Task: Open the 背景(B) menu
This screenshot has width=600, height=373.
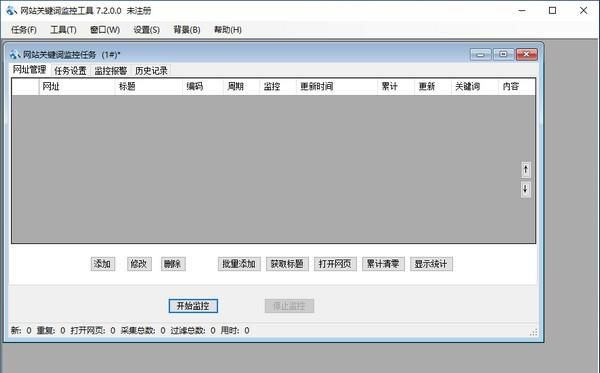Action: [187, 30]
